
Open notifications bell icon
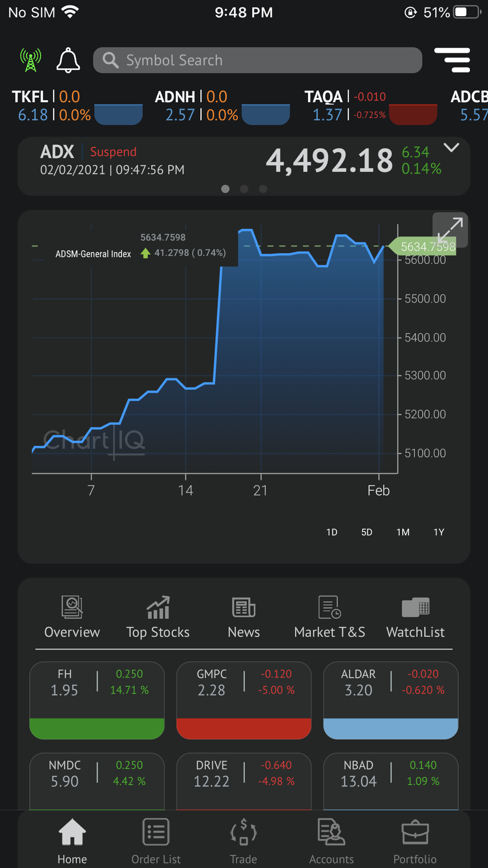[68, 60]
